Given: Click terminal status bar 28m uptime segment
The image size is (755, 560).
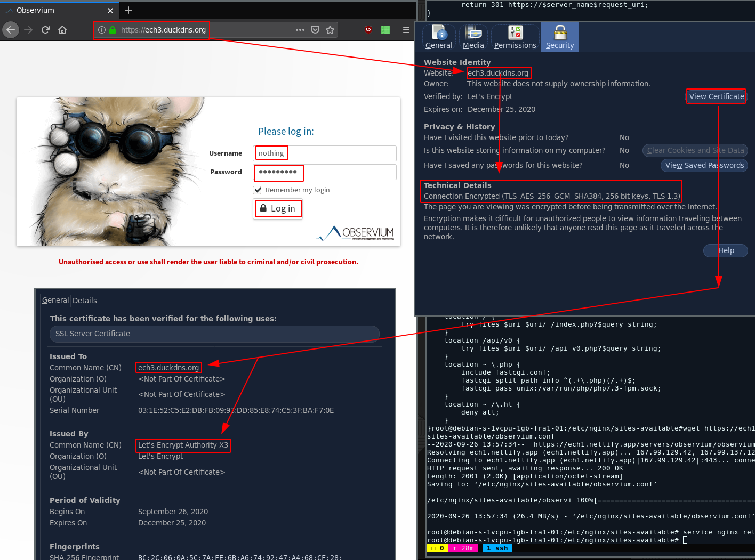Looking at the screenshot, I should tap(463, 548).
